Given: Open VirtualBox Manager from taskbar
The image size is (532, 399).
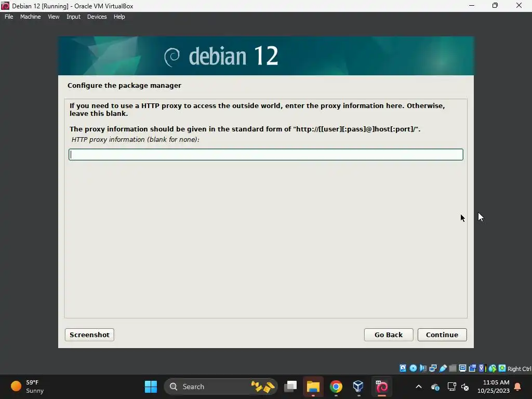Looking at the screenshot, I should pos(358,387).
